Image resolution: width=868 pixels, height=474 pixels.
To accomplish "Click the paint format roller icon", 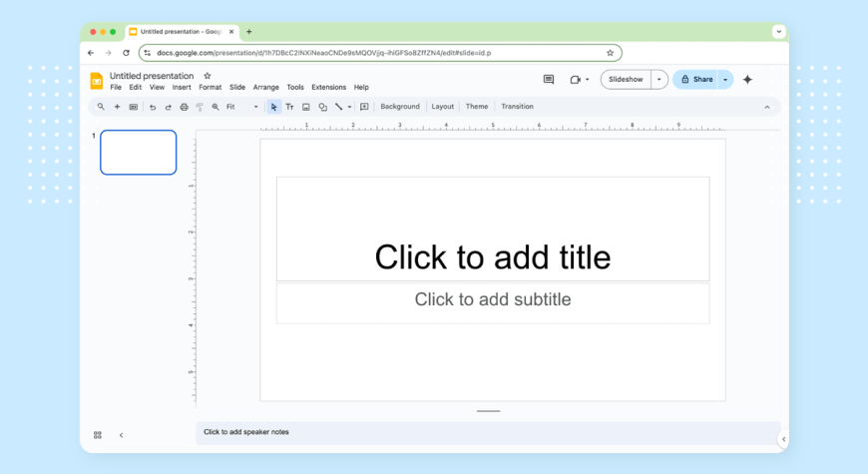I will (200, 107).
